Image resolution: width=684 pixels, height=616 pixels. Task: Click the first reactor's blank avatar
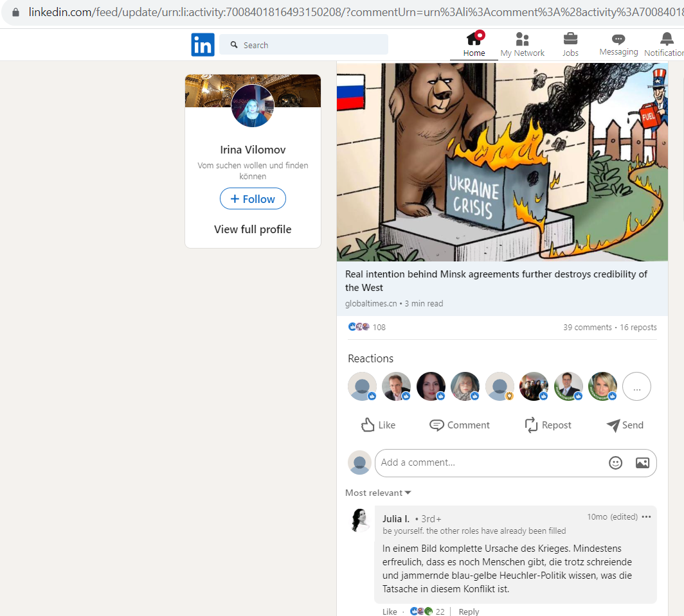click(362, 386)
